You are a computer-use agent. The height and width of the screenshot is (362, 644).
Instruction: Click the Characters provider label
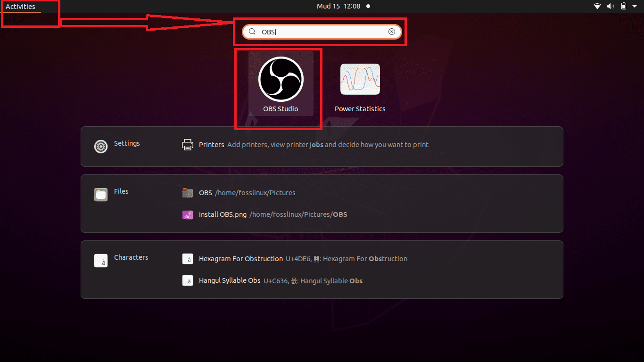131,257
